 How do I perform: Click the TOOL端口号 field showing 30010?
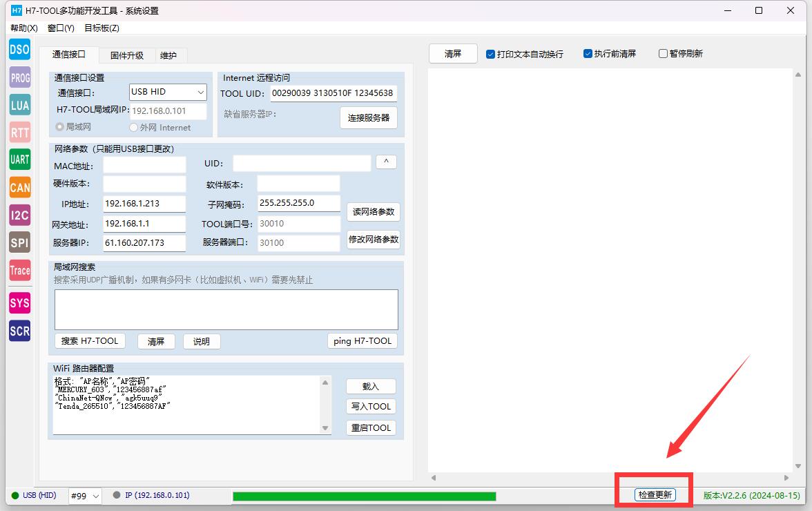(x=299, y=224)
